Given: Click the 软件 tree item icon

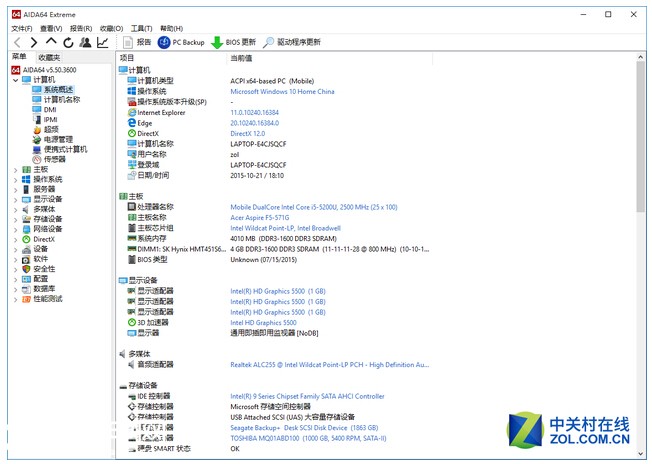Looking at the screenshot, I should [26, 259].
